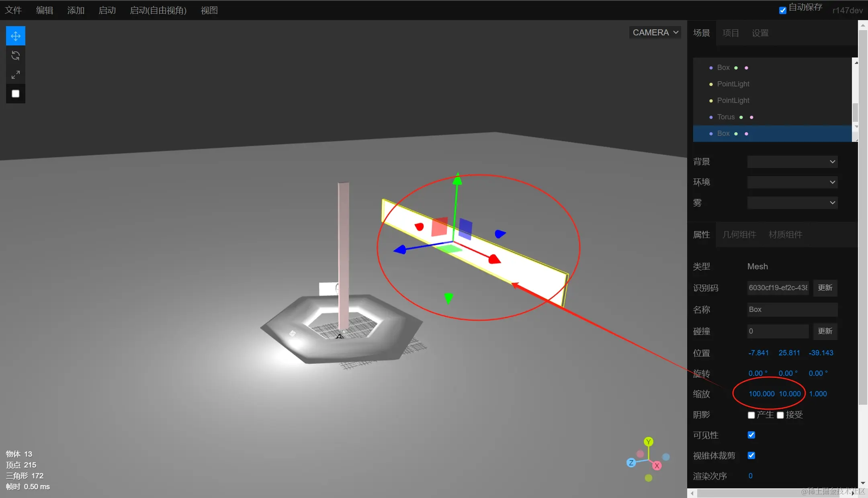Toggle the 自动保存 autosave checkbox
This screenshot has height=498, width=868.
click(782, 10)
